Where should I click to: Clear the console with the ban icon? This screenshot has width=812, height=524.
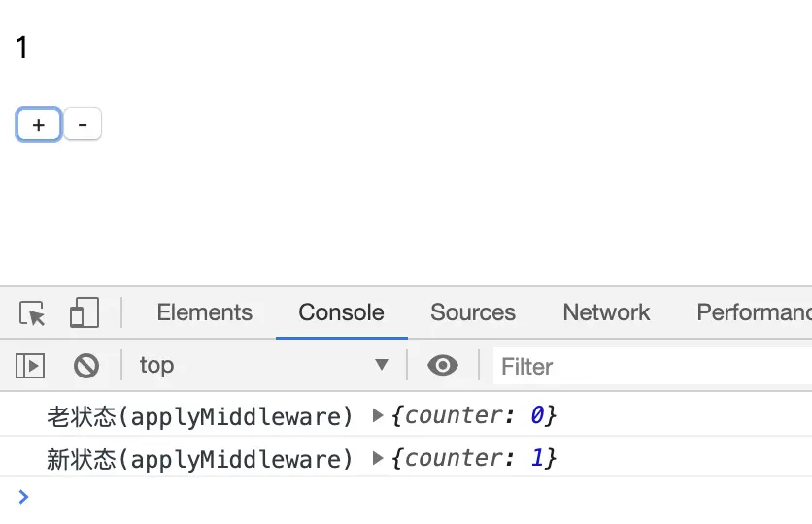pos(86,366)
